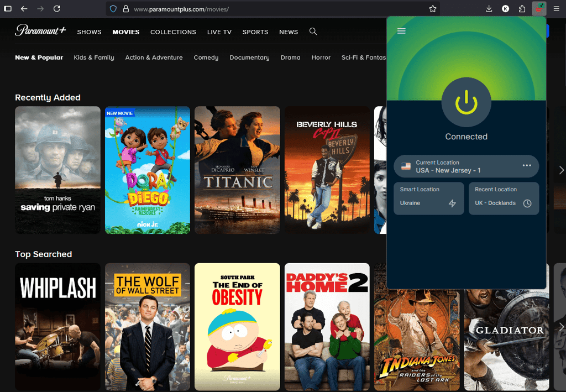Image resolution: width=566 pixels, height=392 pixels.
Task: Select the Kids & Family genre tab
Action: pyautogui.click(x=94, y=58)
